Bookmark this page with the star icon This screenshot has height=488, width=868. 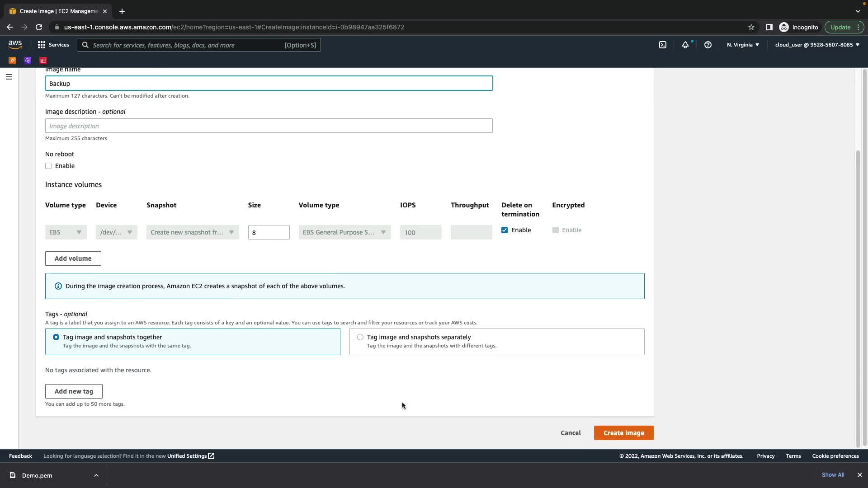tap(751, 27)
